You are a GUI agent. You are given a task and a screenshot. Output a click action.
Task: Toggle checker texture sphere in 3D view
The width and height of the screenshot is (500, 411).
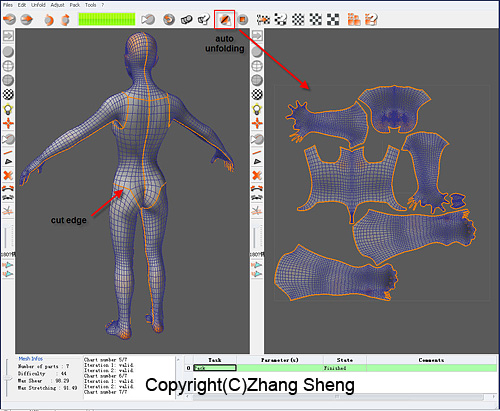pyautogui.click(x=8, y=95)
